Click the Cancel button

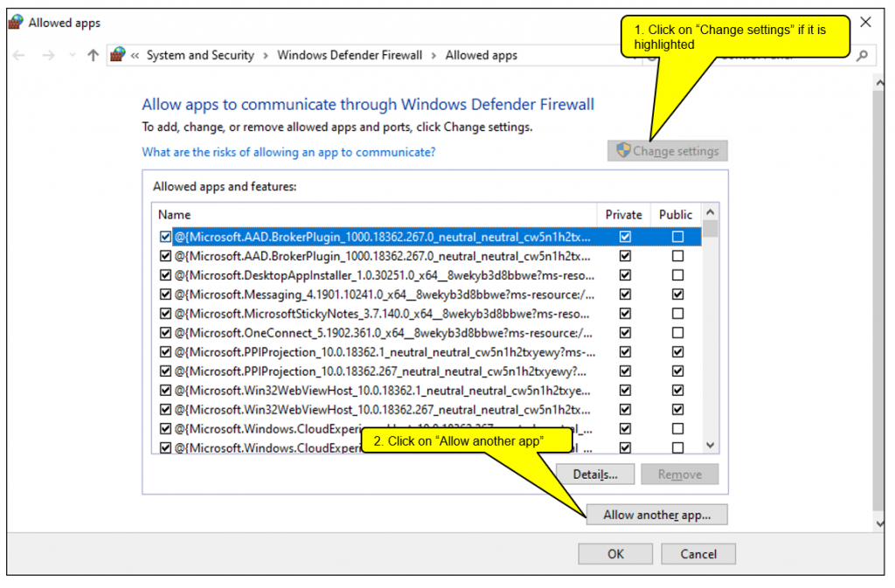click(698, 554)
